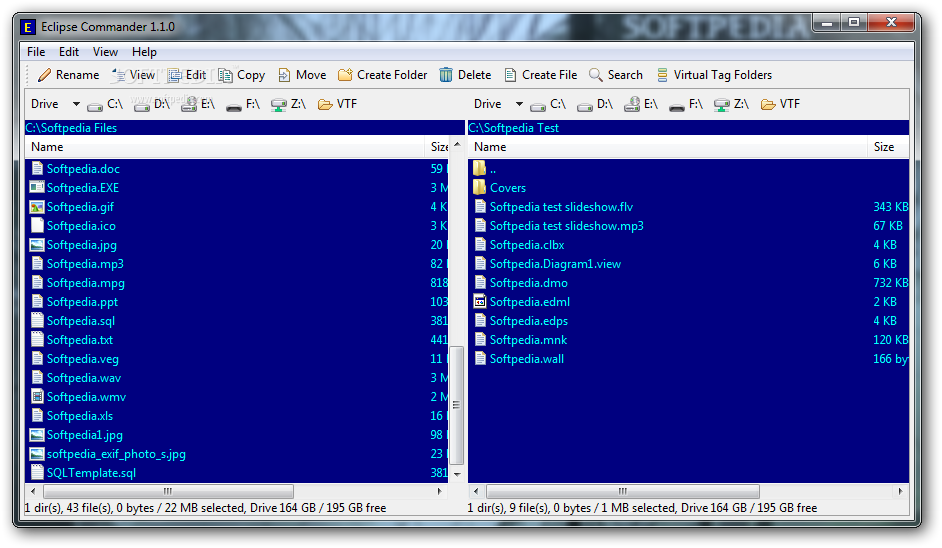Click the Virtual Tag Folders icon

662,75
